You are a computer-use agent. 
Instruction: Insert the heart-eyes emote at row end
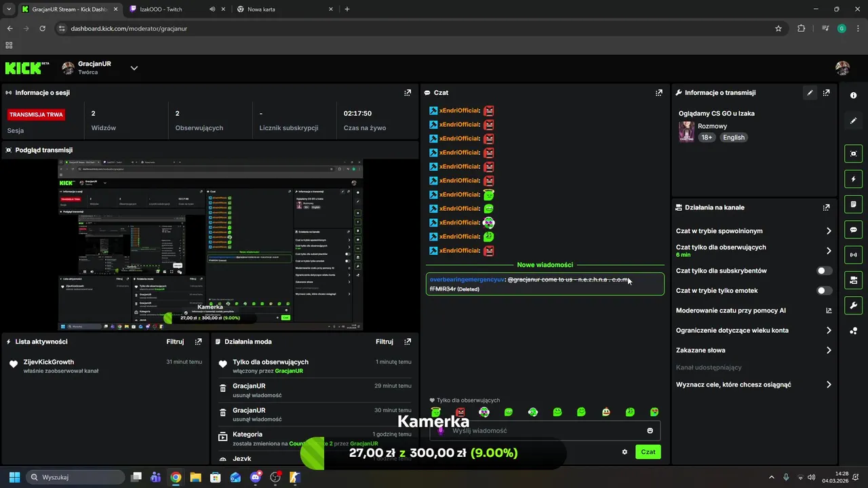(x=654, y=412)
